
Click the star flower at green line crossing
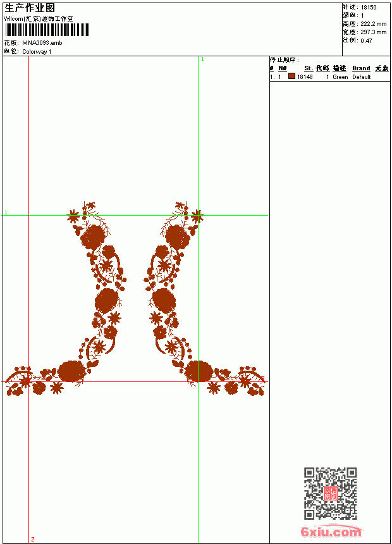pyautogui.click(x=197, y=216)
